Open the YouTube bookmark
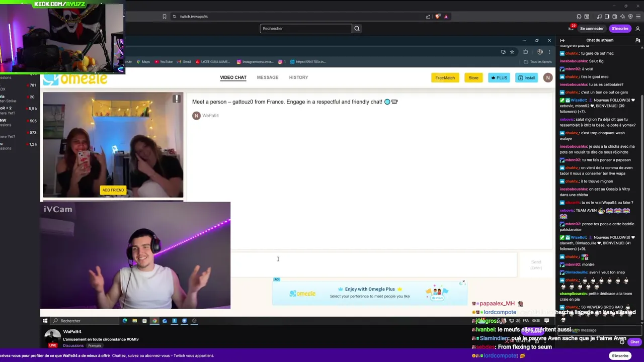The width and height of the screenshot is (644, 362). 164,62
